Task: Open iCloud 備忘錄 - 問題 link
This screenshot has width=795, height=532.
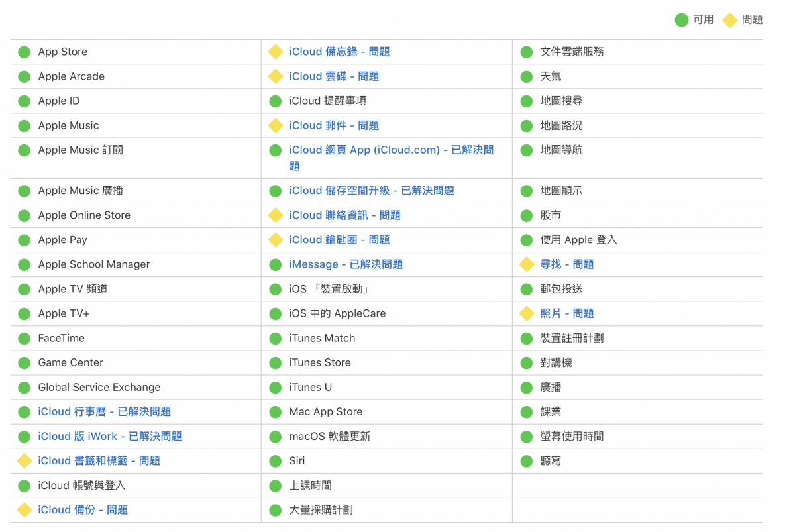Action: pyautogui.click(x=339, y=52)
